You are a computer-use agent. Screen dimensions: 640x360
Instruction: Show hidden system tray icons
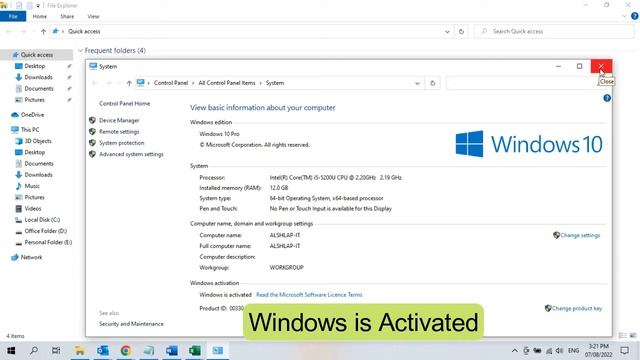tap(515, 351)
